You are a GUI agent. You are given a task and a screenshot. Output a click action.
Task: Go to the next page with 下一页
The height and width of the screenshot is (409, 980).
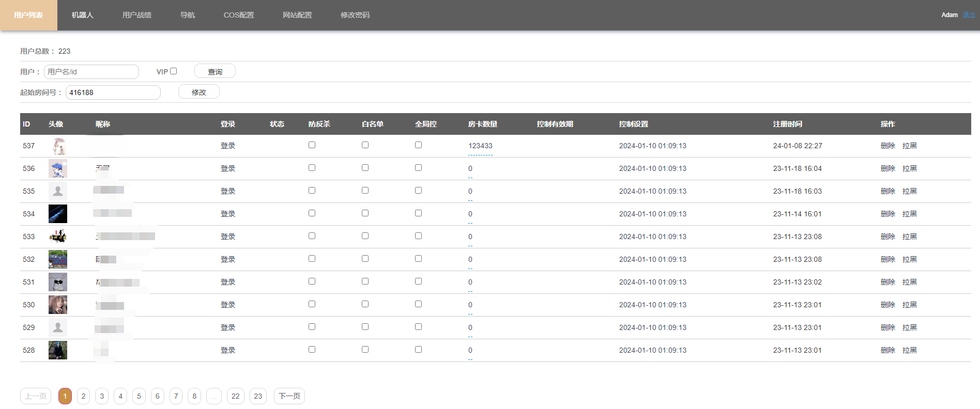[289, 396]
